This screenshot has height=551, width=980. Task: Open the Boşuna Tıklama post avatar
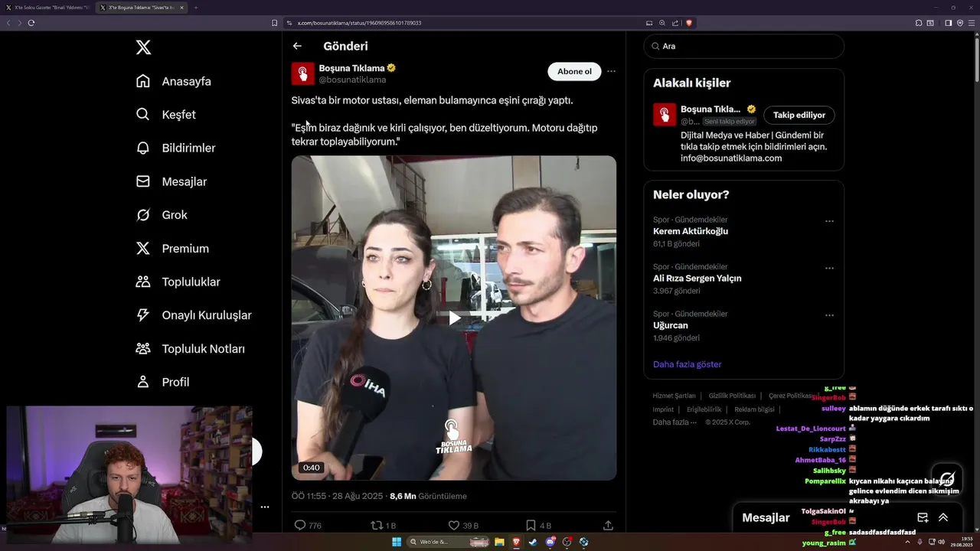click(302, 73)
